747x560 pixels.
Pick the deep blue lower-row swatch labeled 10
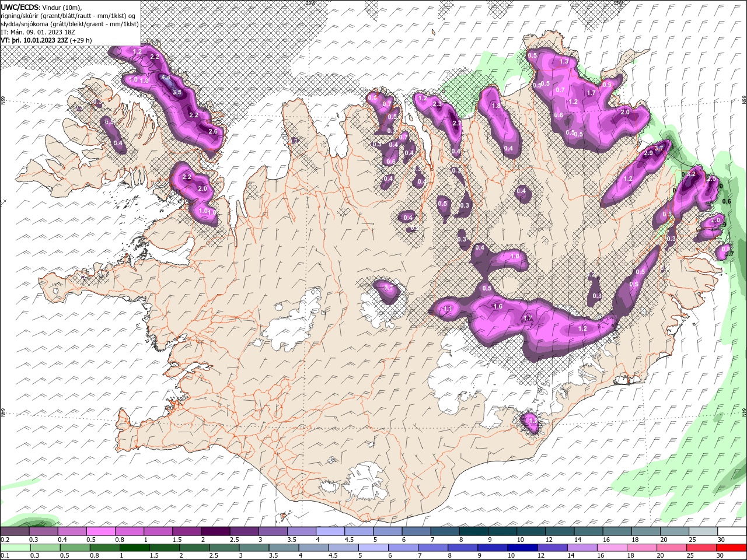point(522,548)
